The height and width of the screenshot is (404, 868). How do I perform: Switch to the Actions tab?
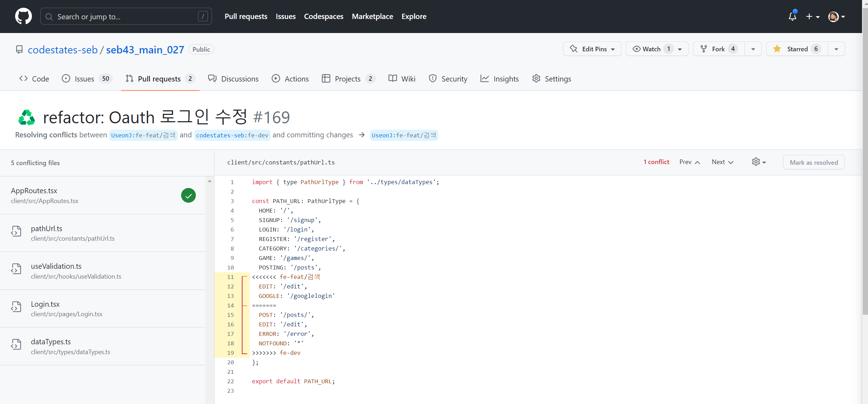coord(290,79)
